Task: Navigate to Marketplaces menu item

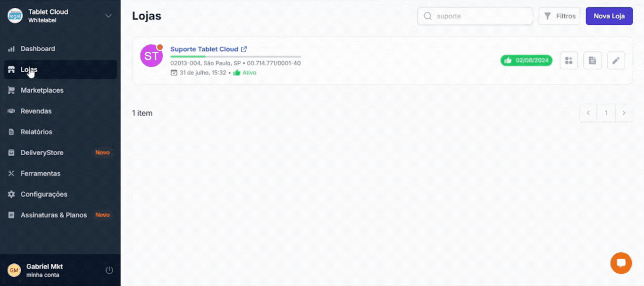Action: (x=42, y=90)
